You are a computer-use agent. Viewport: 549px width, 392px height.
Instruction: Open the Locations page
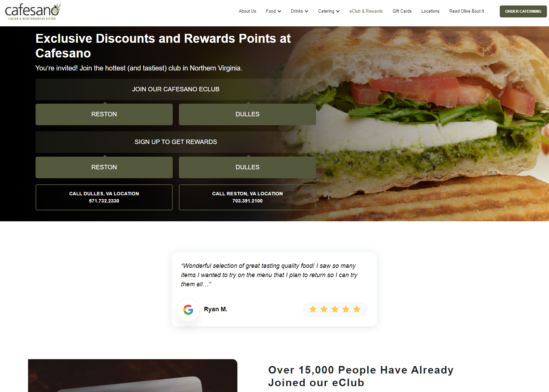[430, 11]
